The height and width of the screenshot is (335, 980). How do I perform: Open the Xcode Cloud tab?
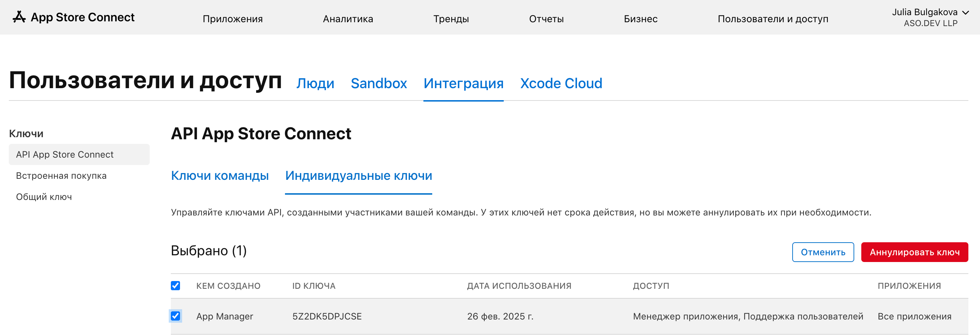561,83
